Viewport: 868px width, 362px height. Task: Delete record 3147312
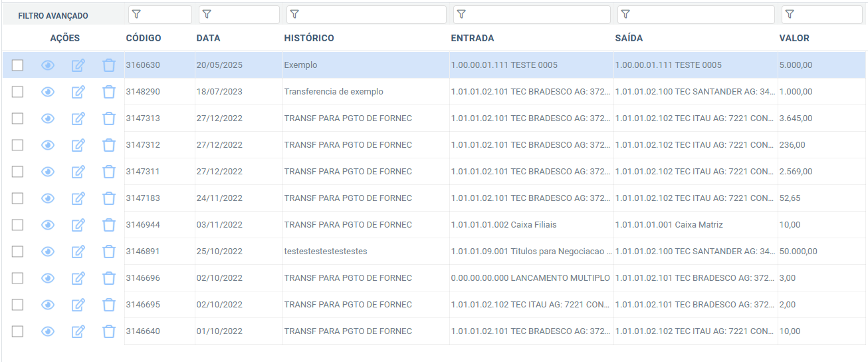[x=109, y=145]
